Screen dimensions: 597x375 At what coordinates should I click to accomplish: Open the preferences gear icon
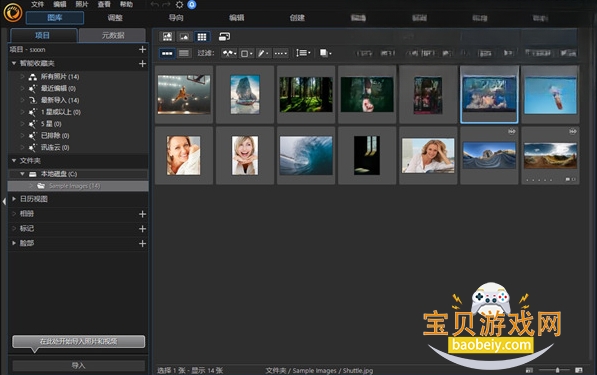pyautogui.click(x=179, y=5)
